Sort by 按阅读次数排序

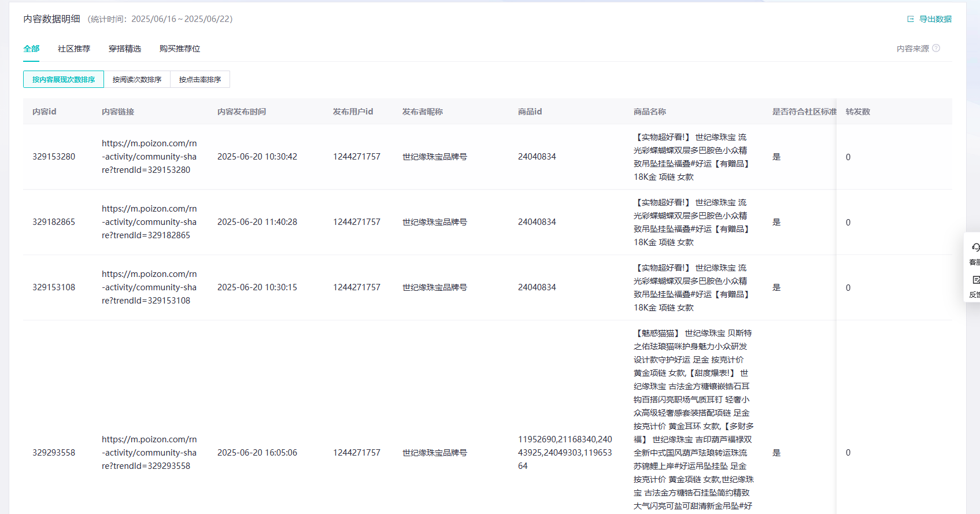click(x=137, y=80)
